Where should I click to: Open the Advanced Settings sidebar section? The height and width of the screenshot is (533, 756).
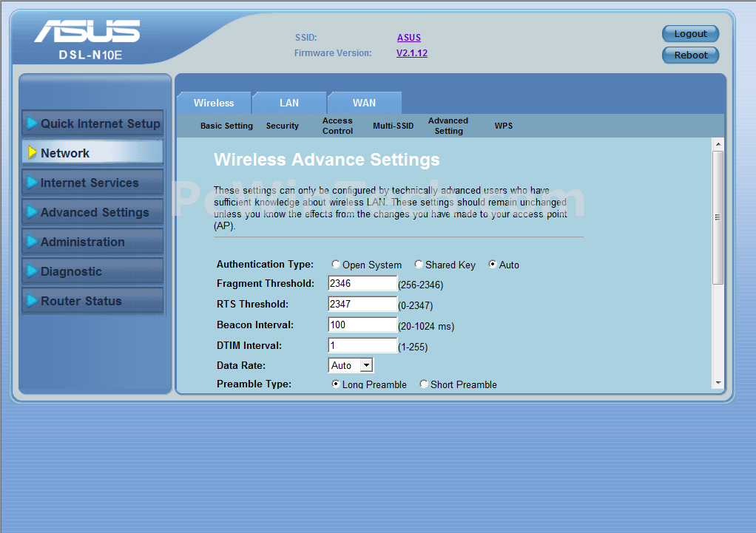pyautogui.click(x=92, y=212)
